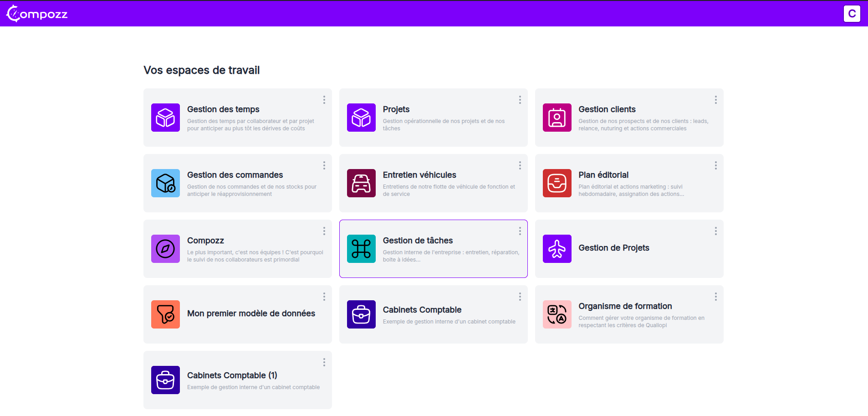
Task: Select the Compozz leaf icon
Action: (x=165, y=249)
